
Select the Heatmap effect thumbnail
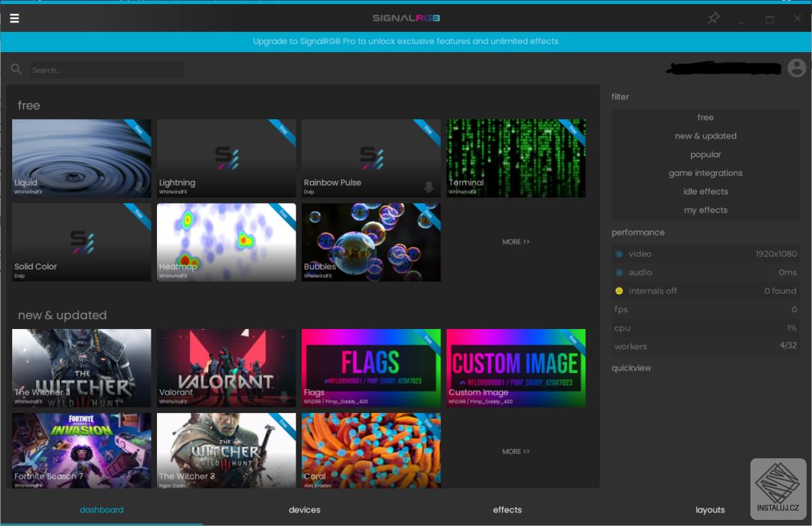227,242
